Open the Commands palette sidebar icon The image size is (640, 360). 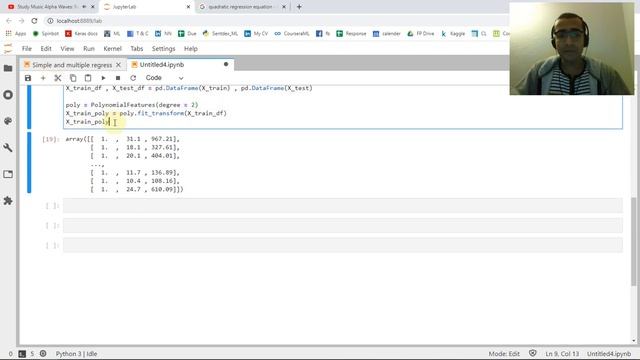click(8, 121)
